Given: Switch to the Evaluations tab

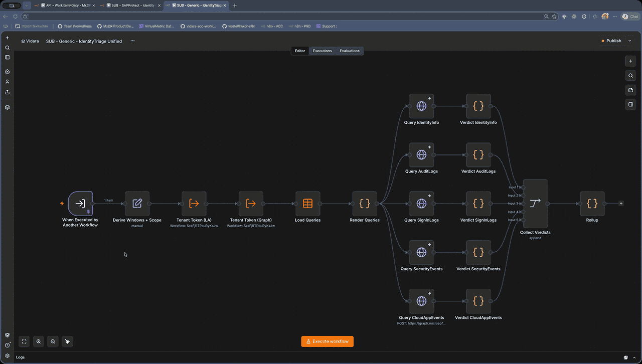Looking at the screenshot, I should tap(350, 51).
